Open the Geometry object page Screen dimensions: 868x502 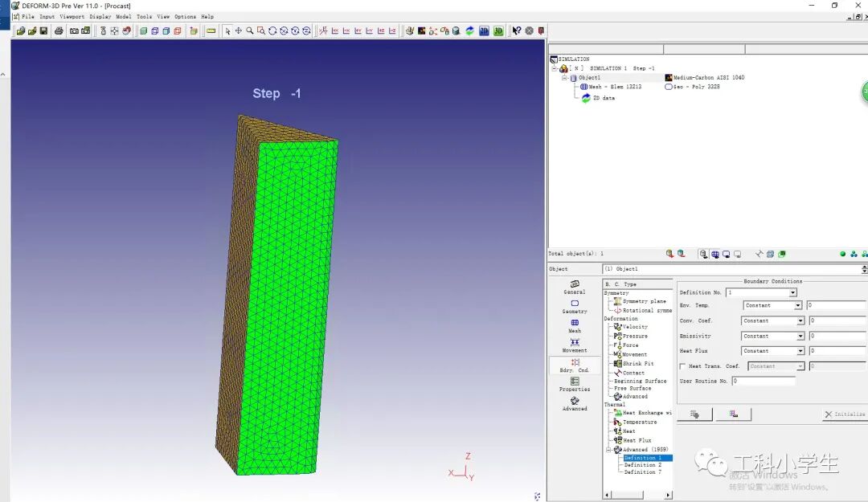coord(575,307)
